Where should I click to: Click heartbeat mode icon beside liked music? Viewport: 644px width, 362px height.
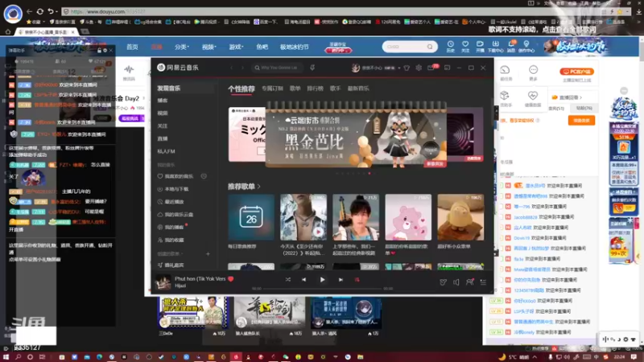click(204, 176)
